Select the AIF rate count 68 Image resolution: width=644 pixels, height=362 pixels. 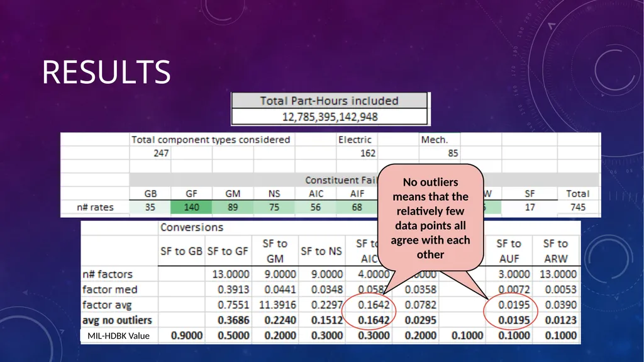(357, 207)
